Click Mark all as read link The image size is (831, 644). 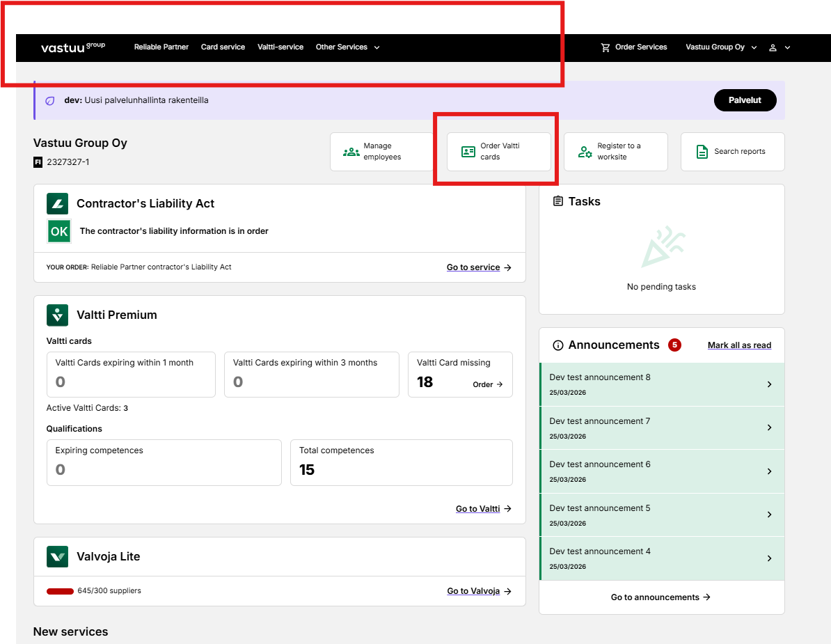pos(739,345)
